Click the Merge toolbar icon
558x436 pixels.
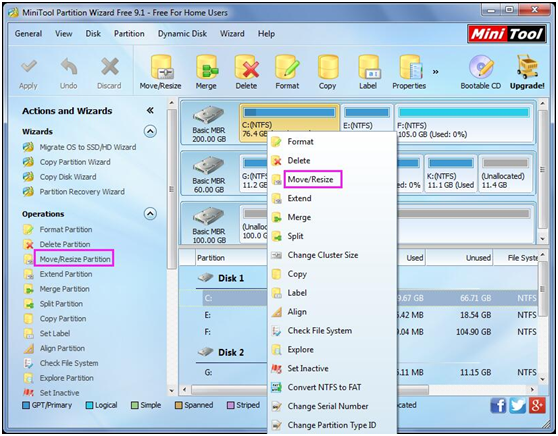coord(206,67)
